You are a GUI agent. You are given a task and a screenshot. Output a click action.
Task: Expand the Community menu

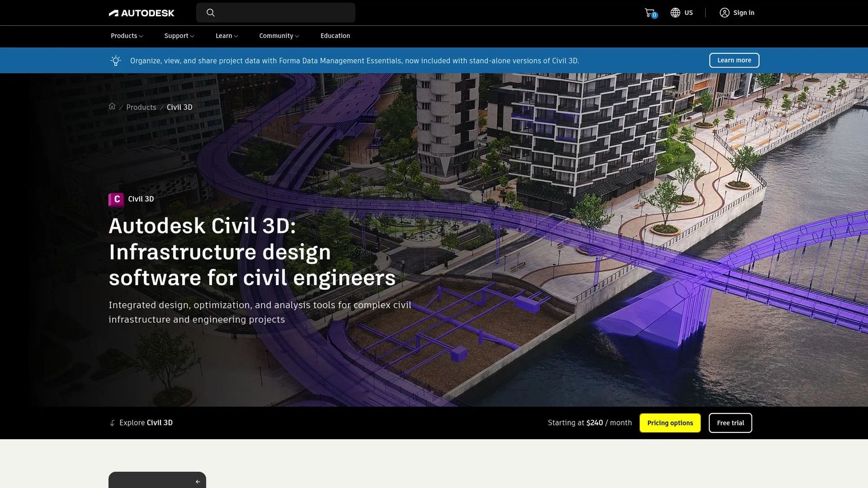[279, 36]
